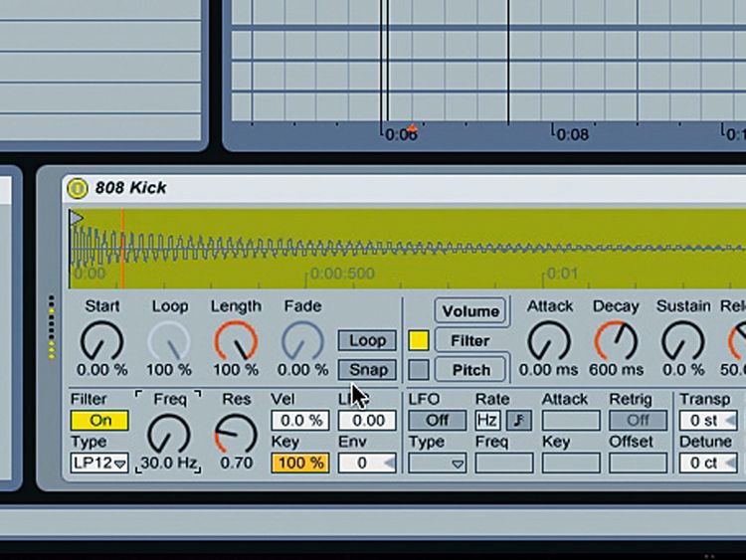Open the LP12 filter type dropdown
Screen dimensions: 746x560
[99, 463]
